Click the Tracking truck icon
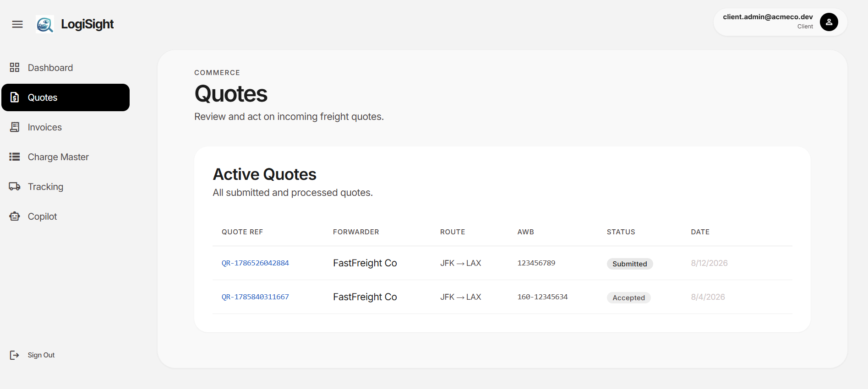The height and width of the screenshot is (389, 868). click(x=15, y=187)
